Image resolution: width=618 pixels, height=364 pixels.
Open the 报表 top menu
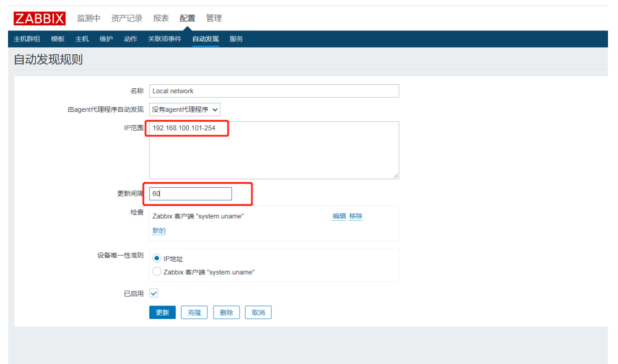click(x=161, y=18)
